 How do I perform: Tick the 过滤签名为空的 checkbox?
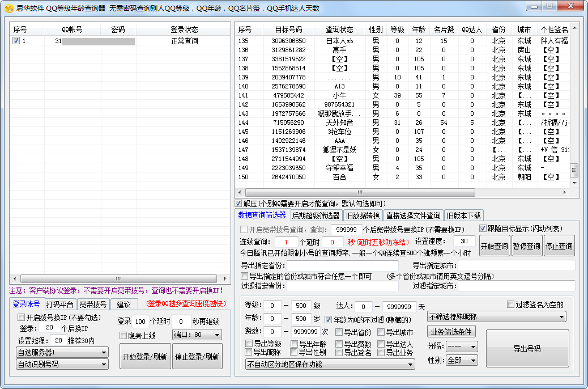coord(510,305)
